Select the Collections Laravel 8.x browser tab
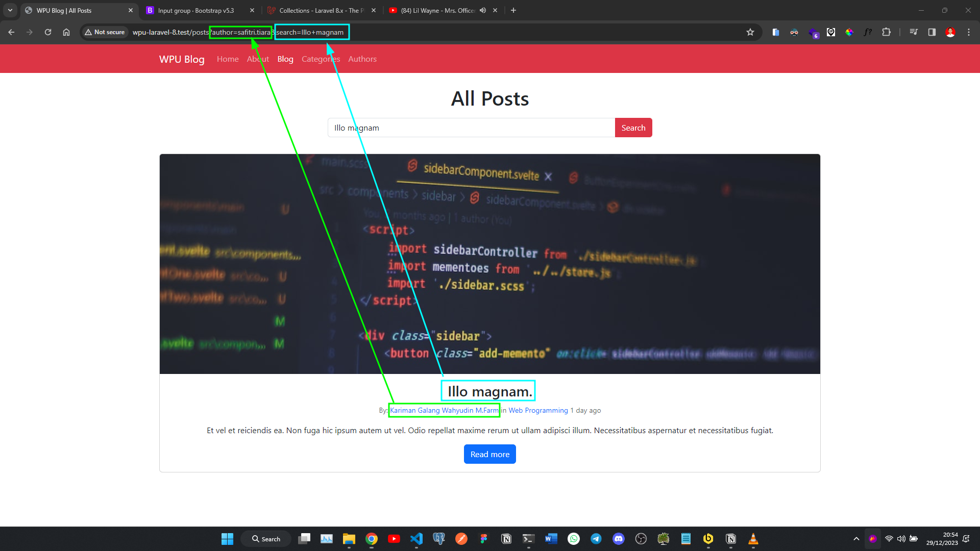The width and height of the screenshot is (980, 551). [x=324, y=10]
